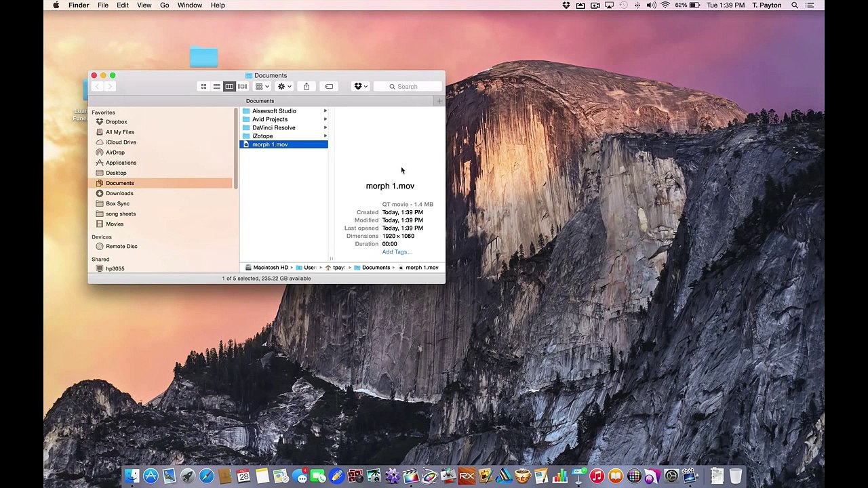Viewport: 868px width, 488px height.
Task: Open the Dropbox toolbar dropdown
Action: click(361, 87)
